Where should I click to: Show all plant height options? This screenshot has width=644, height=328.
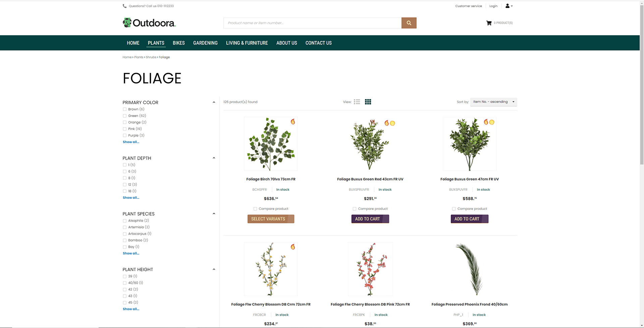coord(131,309)
